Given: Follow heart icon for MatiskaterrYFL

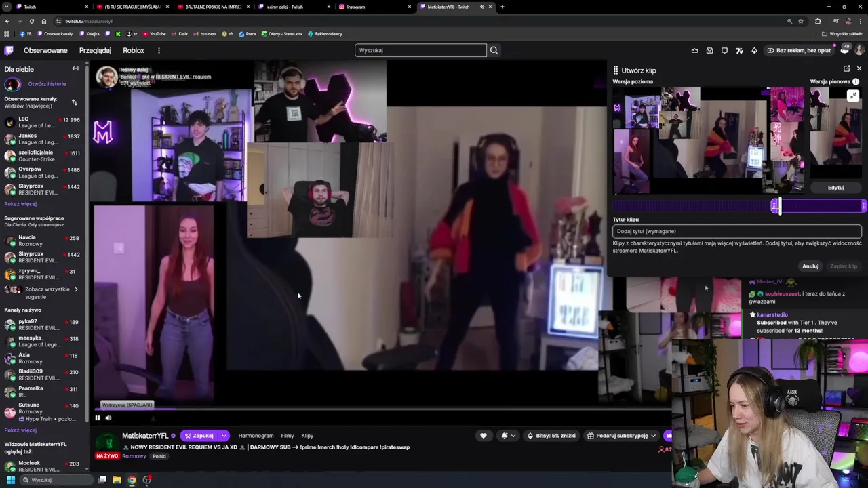Looking at the screenshot, I should tap(483, 436).
